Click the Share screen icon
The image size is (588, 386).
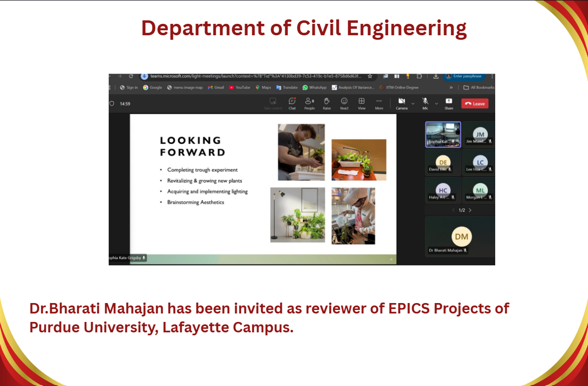[x=449, y=103]
